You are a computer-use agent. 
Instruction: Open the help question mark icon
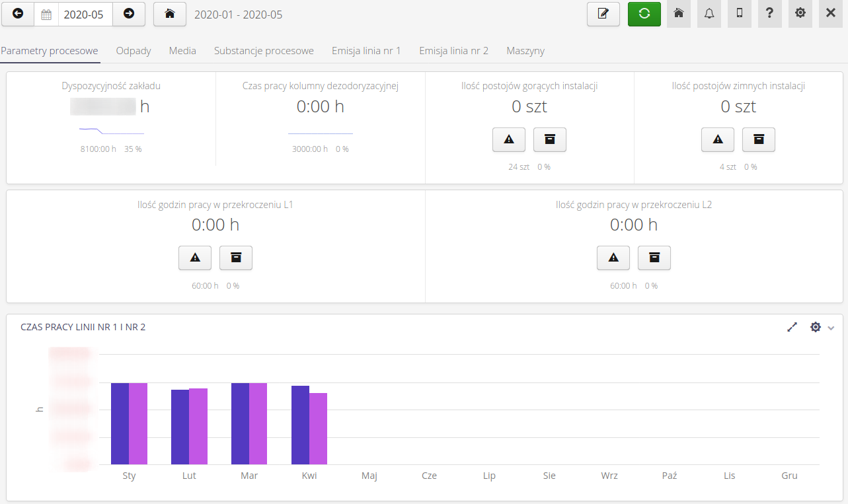[769, 14]
